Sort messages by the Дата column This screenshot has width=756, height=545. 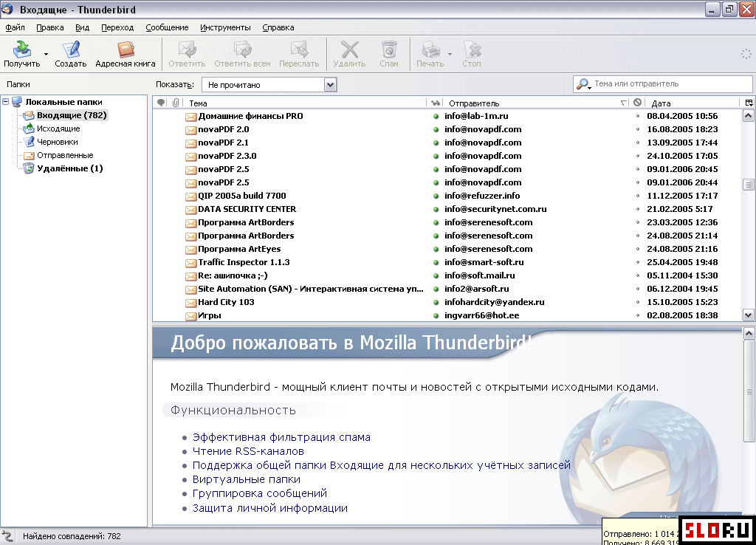[692, 103]
